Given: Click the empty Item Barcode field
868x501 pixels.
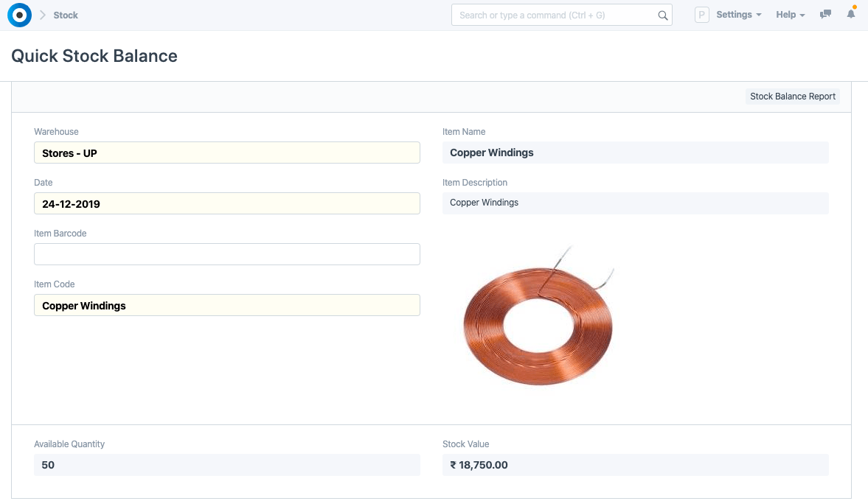Looking at the screenshot, I should tap(226, 254).
